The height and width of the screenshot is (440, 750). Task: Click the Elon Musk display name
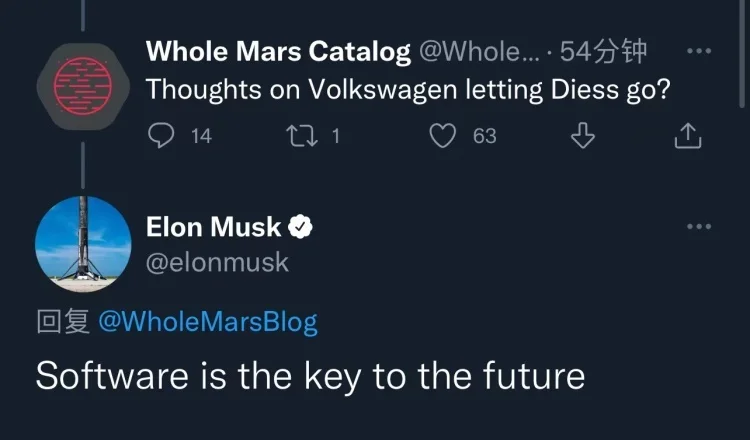click(x=214, y=228)
